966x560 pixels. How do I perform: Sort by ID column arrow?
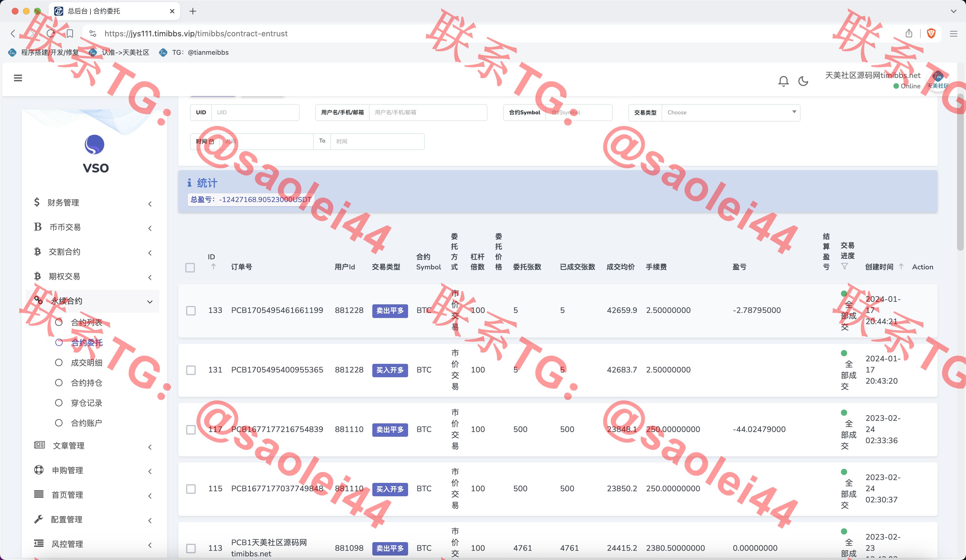(214, 267)
